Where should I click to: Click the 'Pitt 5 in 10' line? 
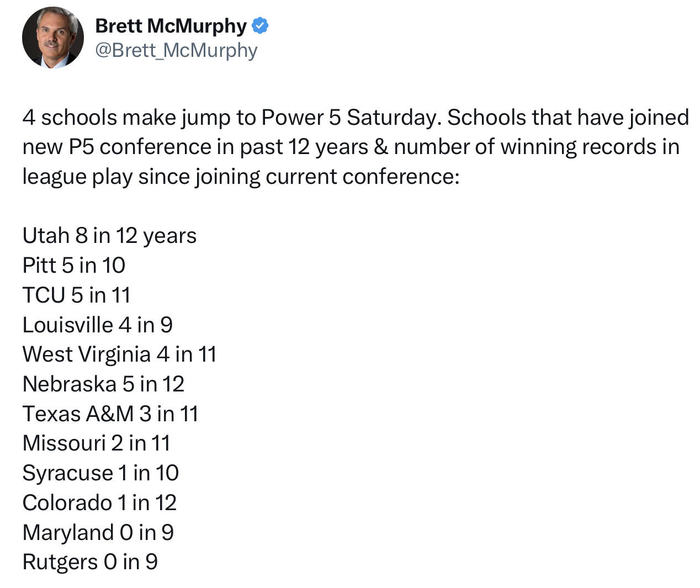click(x=74, y=266)
